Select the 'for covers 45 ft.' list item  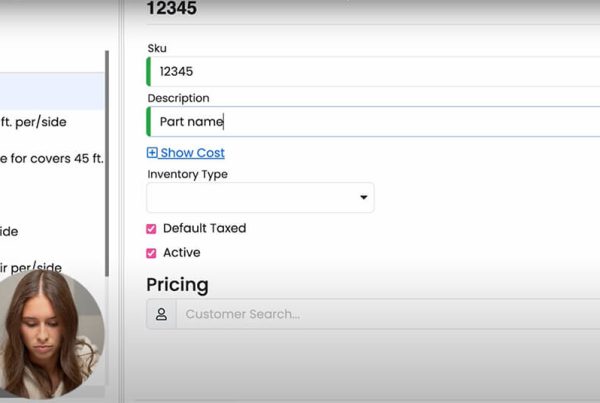pos(50,157)
